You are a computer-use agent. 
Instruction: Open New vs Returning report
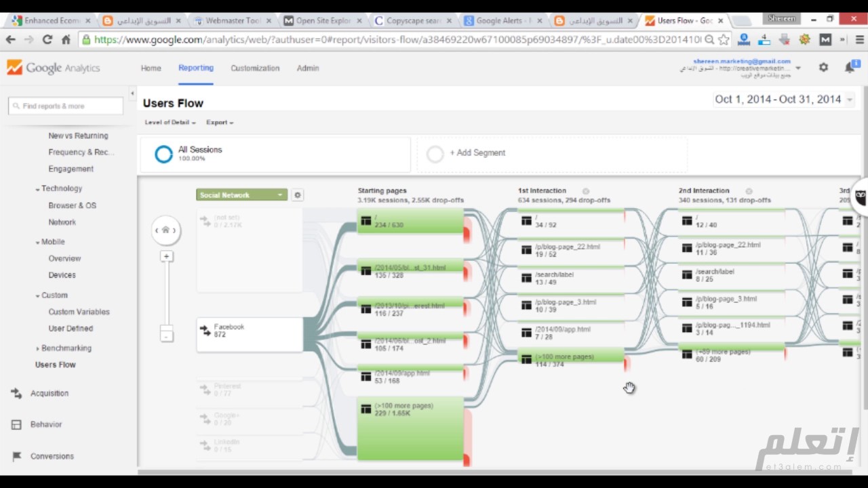coord(78,136)
